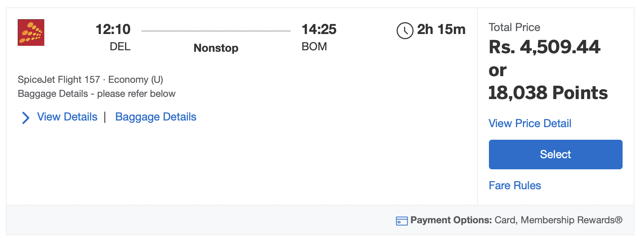The width and height of the screenshot is (644, 241).
Task: Open the View Details link
Action: (67, 117)
